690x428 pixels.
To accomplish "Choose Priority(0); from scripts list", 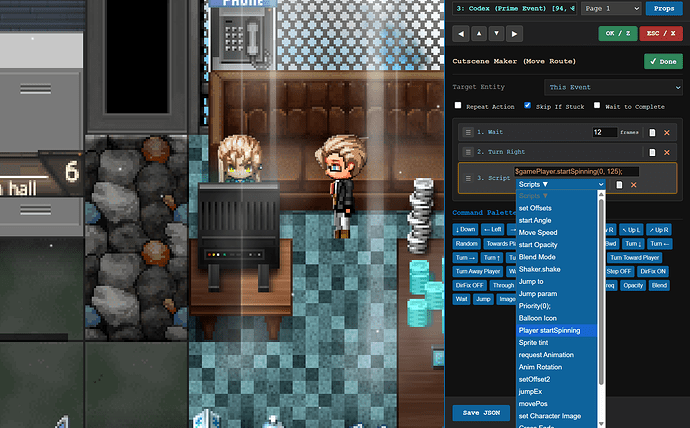I will (557, 306).
